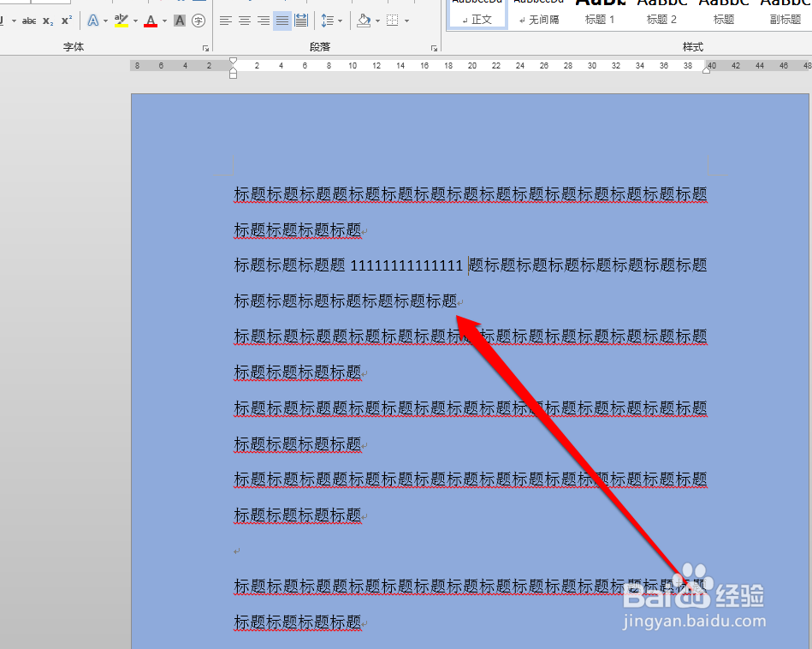The width and height of the screenshot is (812, 649).
Task: Open the 字体 font dialog launcher
Action: pos(205,48)
